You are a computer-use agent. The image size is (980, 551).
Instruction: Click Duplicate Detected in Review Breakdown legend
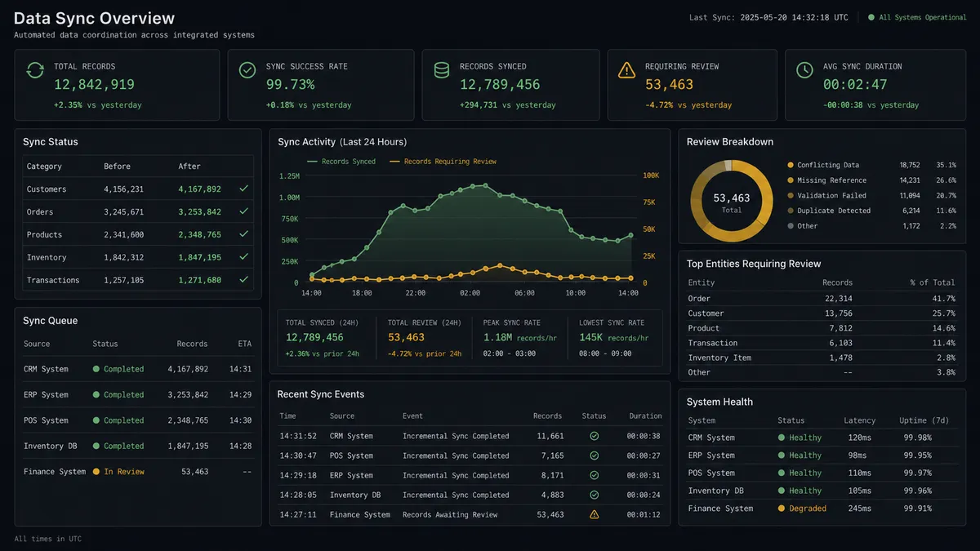(834, 211)
